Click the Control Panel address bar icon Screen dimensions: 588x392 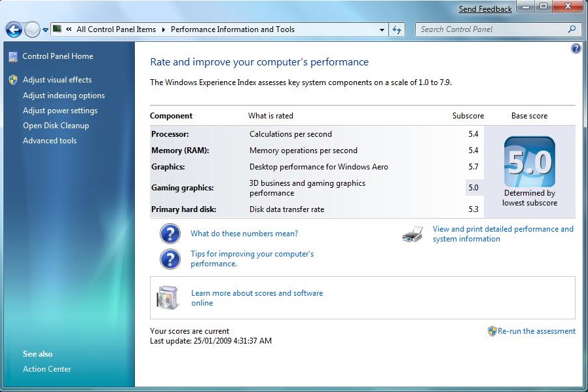pyautogui.click(x=57, y=29)
